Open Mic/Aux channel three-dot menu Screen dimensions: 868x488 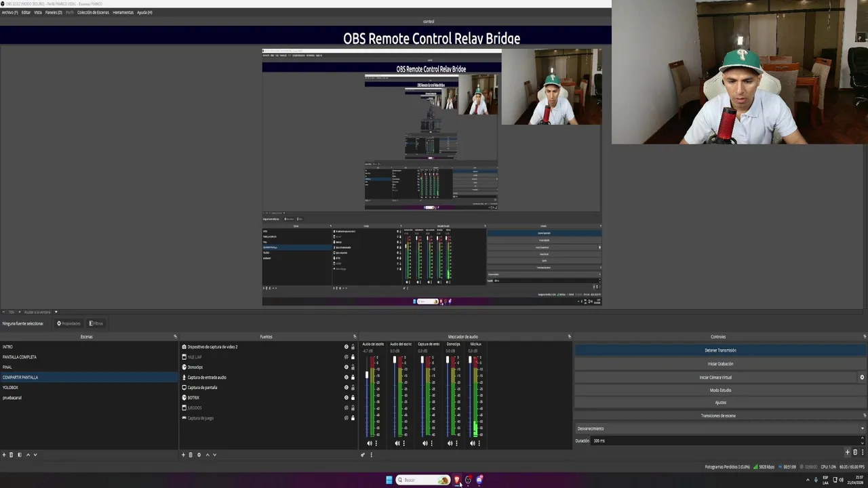point(479,443)
